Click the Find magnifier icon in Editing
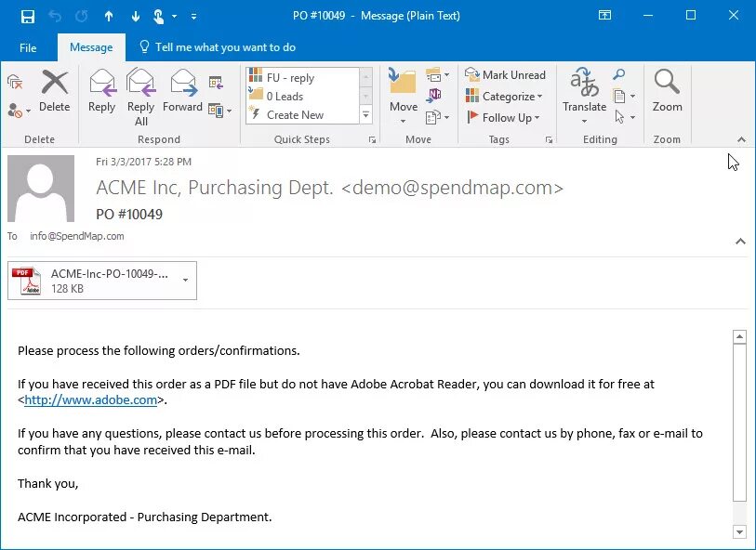This screenshot has width=756, height=550. coord(619,74)
